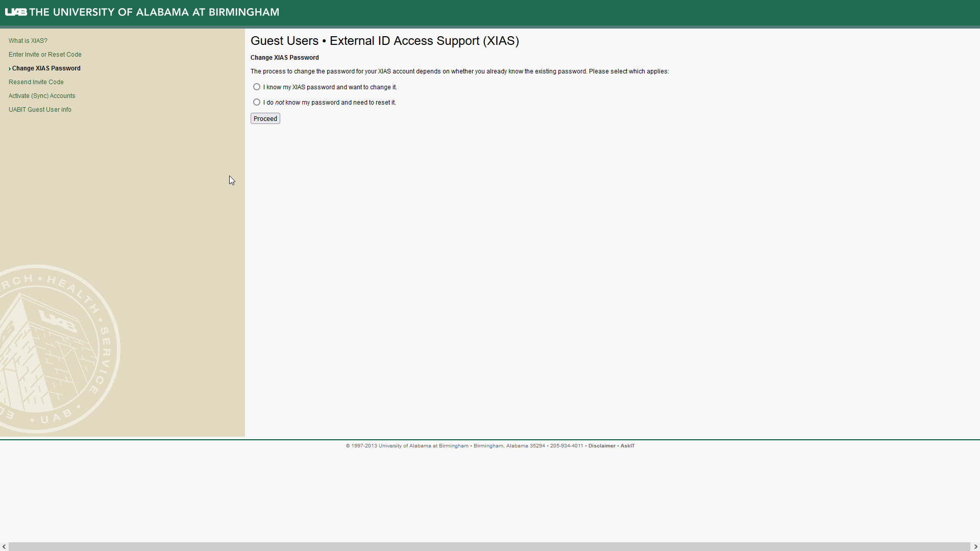The width and height of the screenshot is (980, 551).
Task: Click the horizontal scrollbar track
Action: point(489,546)
